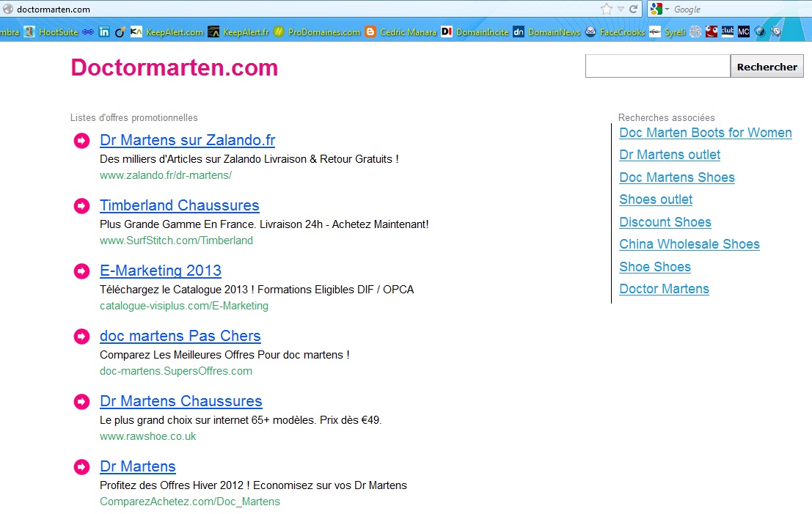Open the www.SurfStitch.com/Timberland URL
The width and height of the screenshot is (812, 514).
[x=176, y=241]
